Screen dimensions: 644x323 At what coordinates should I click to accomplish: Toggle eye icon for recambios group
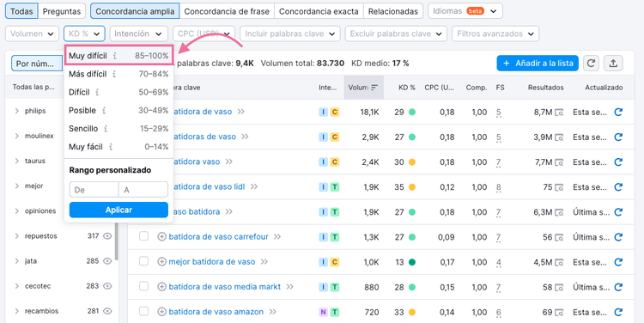click(107, 311)
